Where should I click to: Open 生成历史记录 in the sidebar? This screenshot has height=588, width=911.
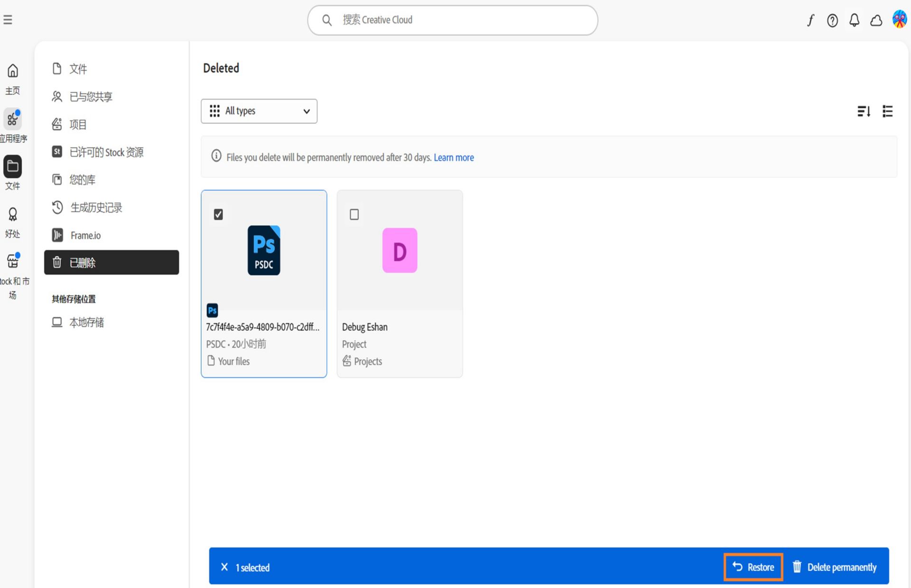[x=112, y=207]
